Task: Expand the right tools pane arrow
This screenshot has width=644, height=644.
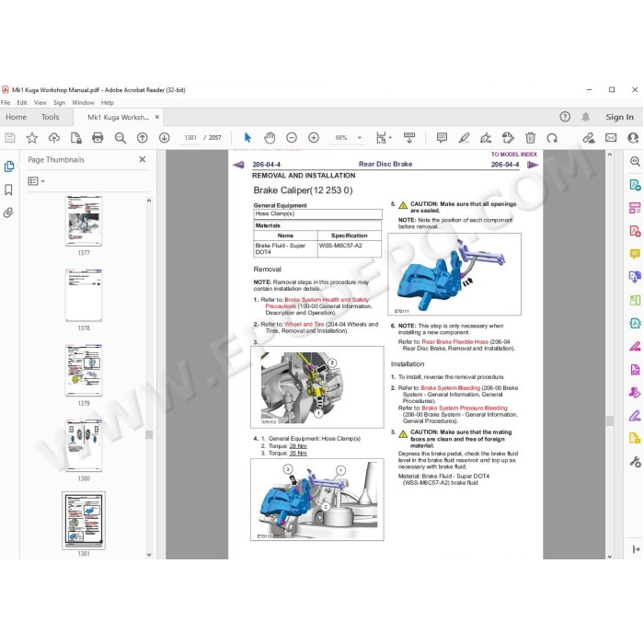Action: tap(636, 549)
